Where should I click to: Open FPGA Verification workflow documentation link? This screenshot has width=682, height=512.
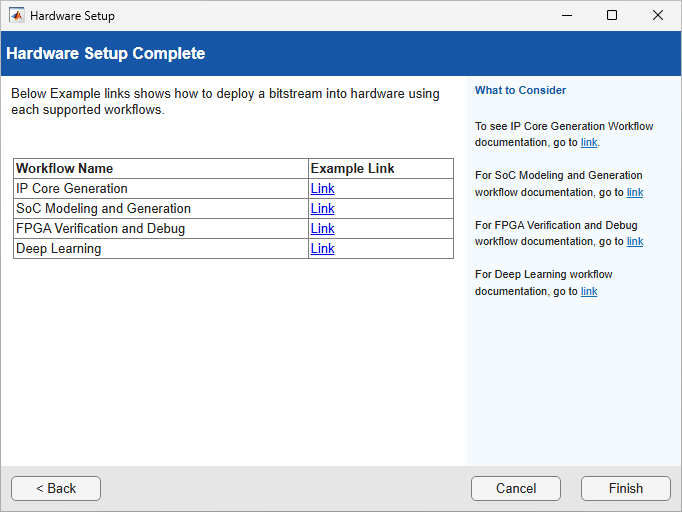[x=635, y=241]
